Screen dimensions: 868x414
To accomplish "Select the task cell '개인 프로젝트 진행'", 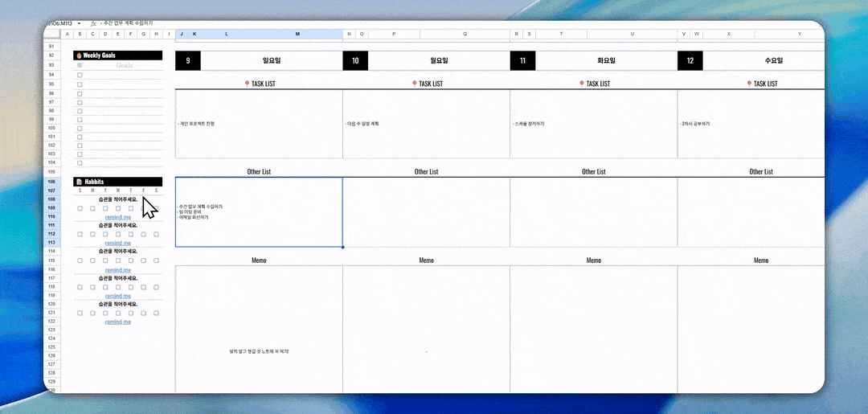I will [x=259, y=124].
